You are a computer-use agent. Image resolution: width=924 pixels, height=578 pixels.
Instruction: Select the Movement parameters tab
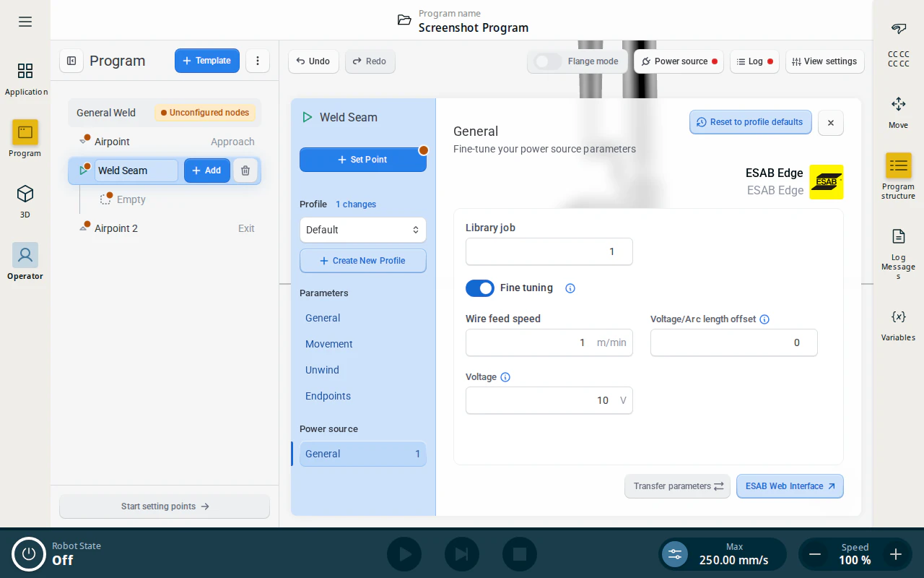pyautogui.click(x=363, y=344)
